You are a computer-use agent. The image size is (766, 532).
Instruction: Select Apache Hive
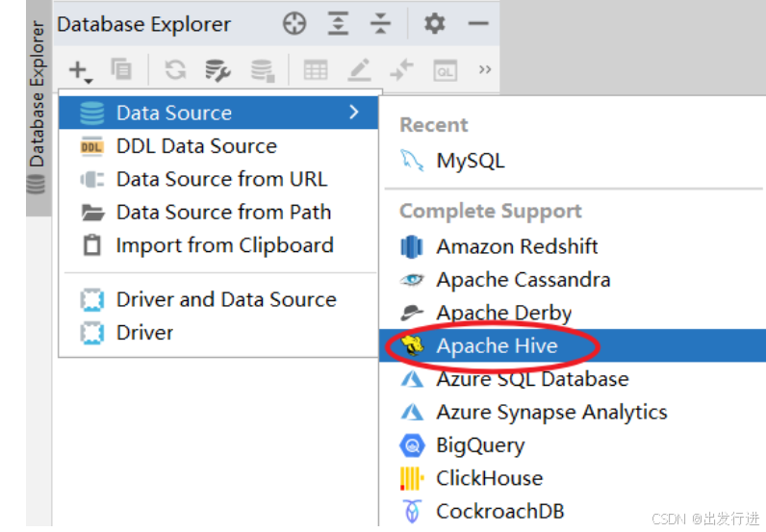pyautogui.click(x=573, y=346)
